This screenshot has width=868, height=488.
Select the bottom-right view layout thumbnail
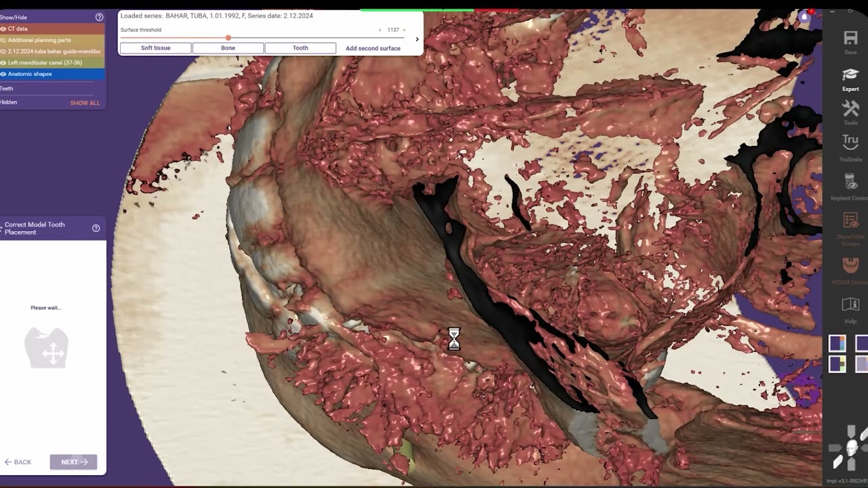tap(861, 364)
